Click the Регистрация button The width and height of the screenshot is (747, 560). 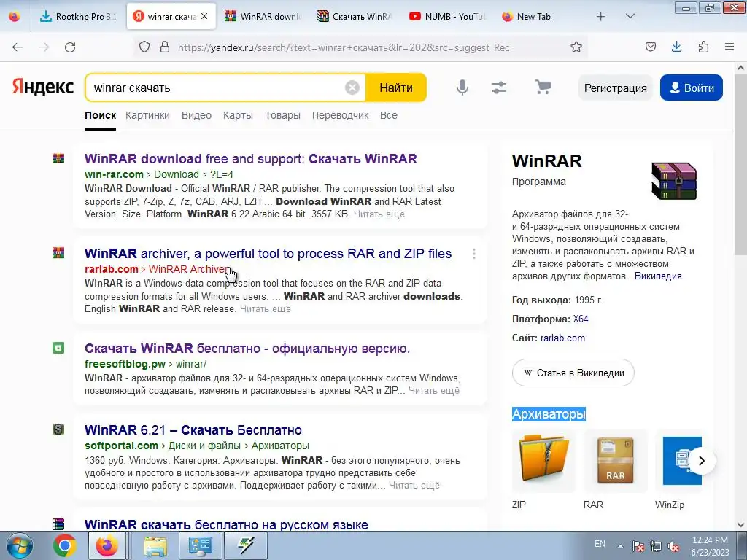pos(616,87)
